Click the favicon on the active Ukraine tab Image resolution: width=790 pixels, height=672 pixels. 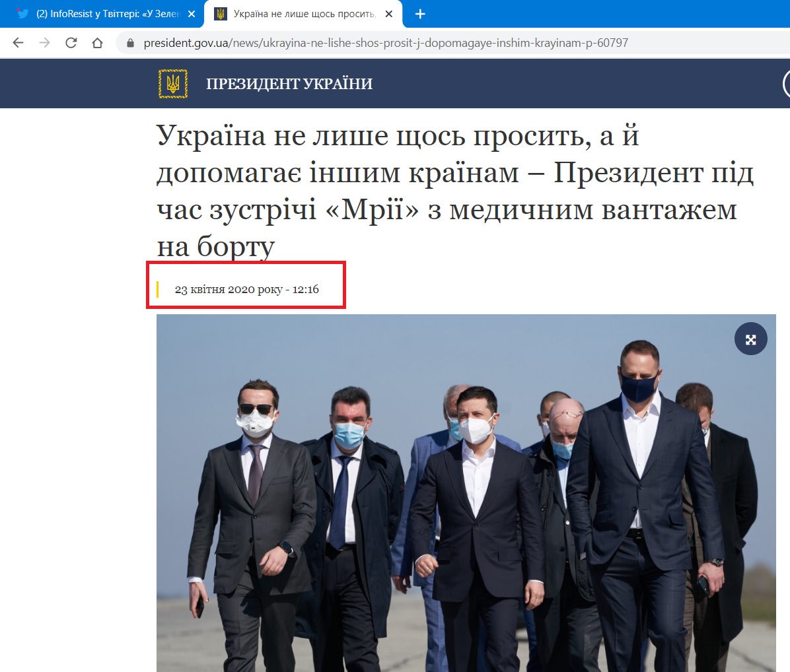[220, 13]
